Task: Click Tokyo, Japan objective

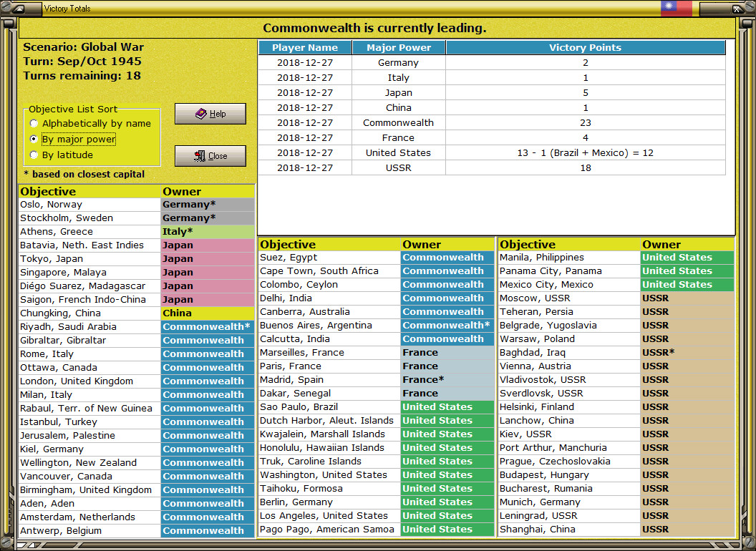Action: pos(89,259)
